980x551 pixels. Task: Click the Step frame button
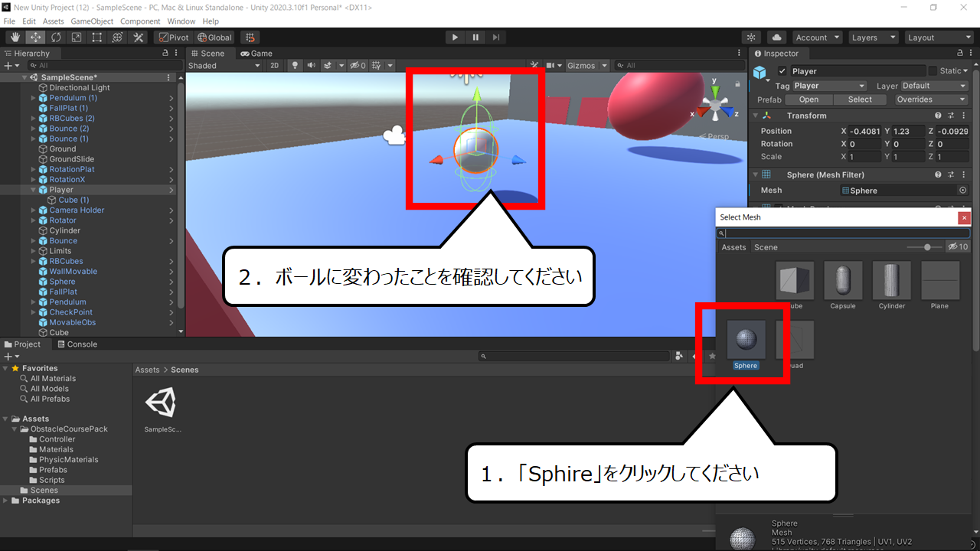[x=496, y=37]
